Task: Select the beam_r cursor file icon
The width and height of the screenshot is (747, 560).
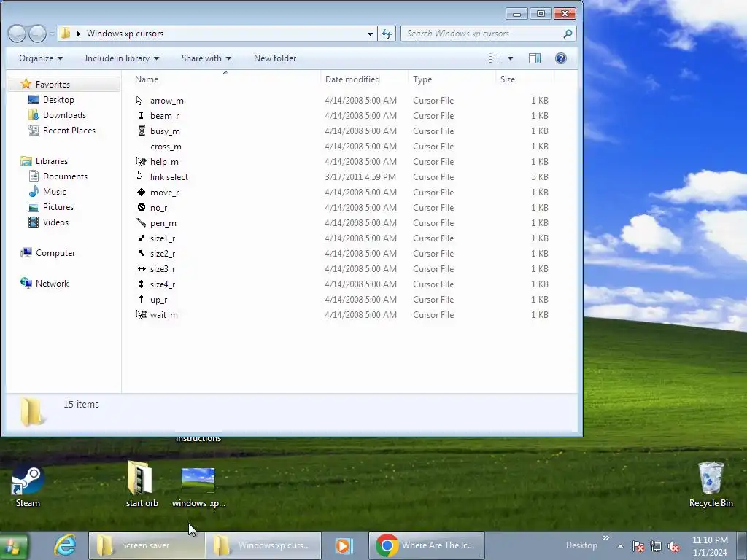Action: click(141, 116)
